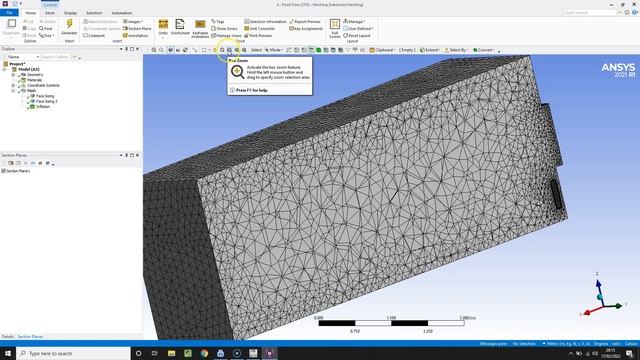Image resolution: width=640 pixels, height=360 pixels.
Task: Switch to the Automation ribbon tab
Action: (122, 13)
